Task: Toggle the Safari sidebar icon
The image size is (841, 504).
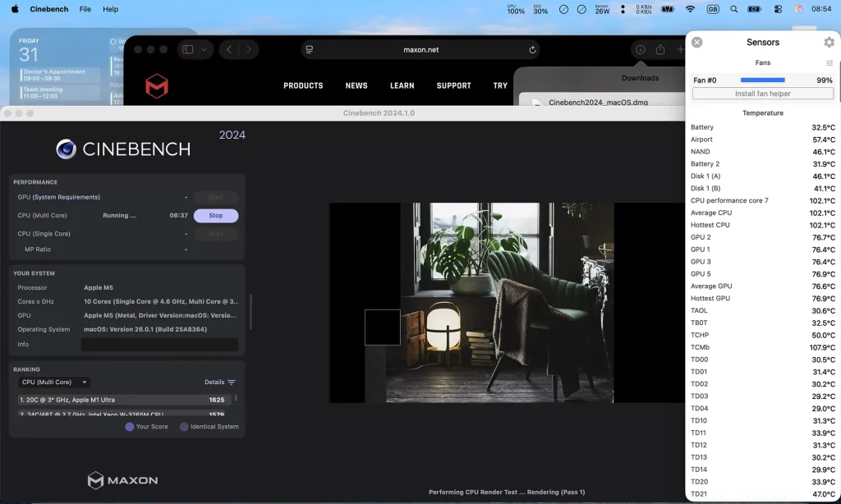Action: tap(188, 50)
